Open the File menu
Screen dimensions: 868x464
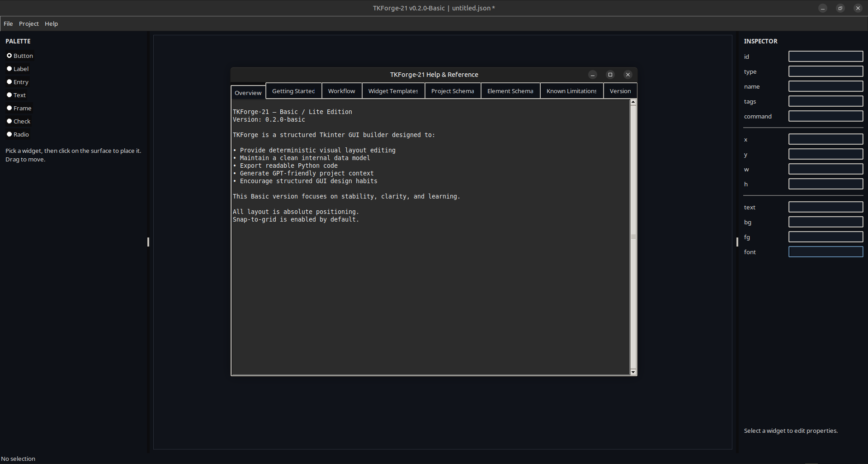click(x=8, y=24)
